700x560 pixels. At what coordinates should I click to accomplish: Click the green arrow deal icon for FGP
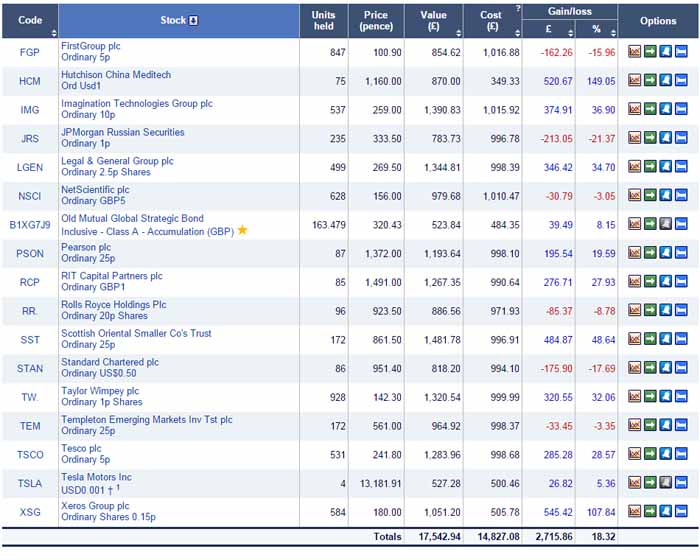[650, 51]
